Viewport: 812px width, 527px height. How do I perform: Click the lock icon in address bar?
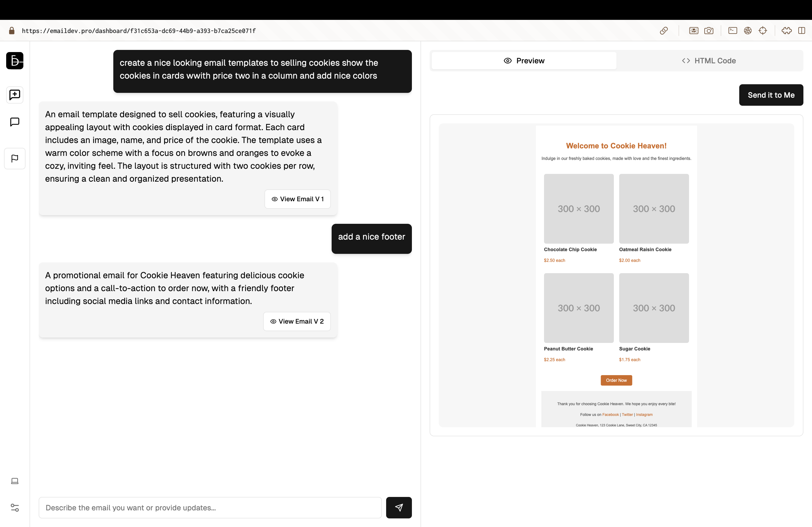point(12,31)
